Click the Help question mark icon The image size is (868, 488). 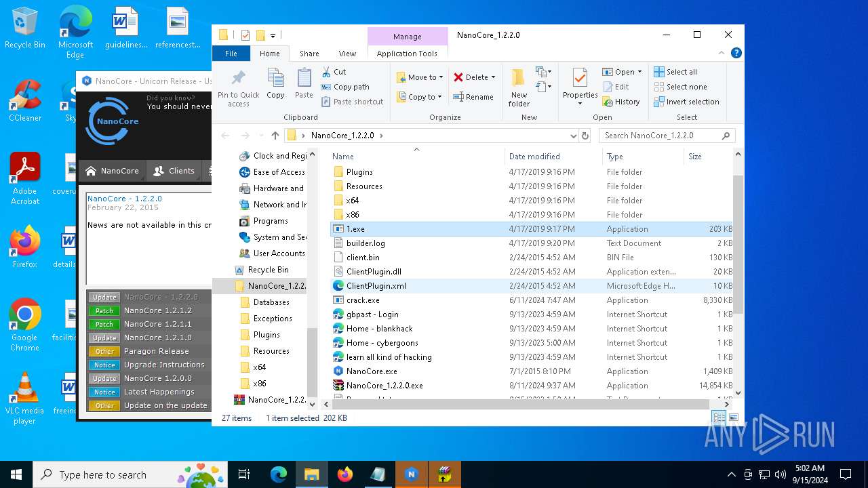pos(736,53)
